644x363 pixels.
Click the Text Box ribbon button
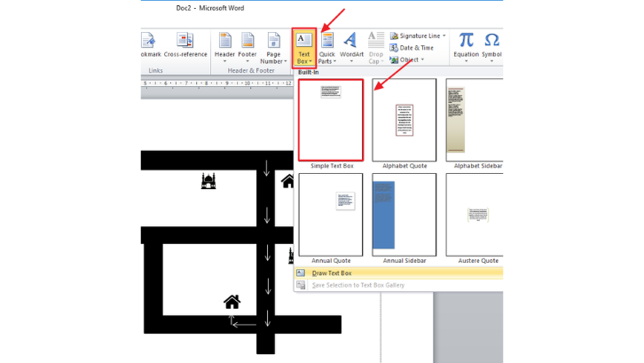click(x=304, y=48)
